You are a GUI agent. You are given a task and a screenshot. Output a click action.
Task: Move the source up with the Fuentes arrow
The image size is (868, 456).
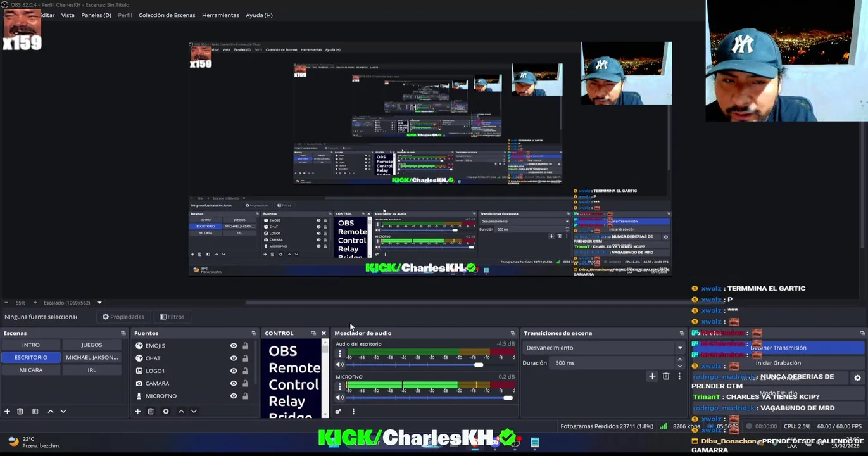(x=181, y=411)
